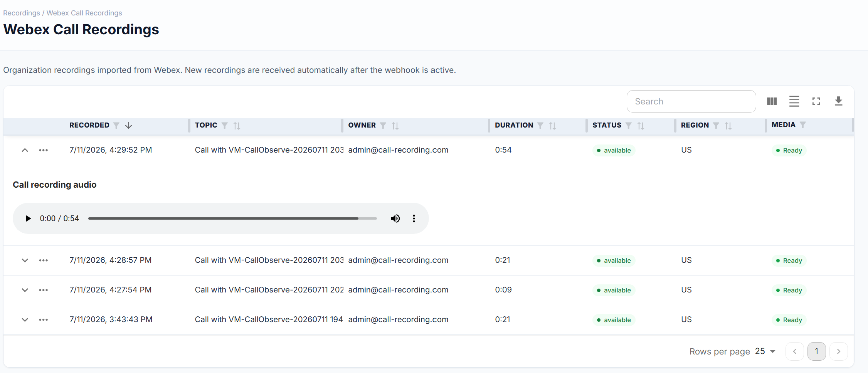868x373 pixels.
Task: Filter by the Duration column
Action: [540, 126]
